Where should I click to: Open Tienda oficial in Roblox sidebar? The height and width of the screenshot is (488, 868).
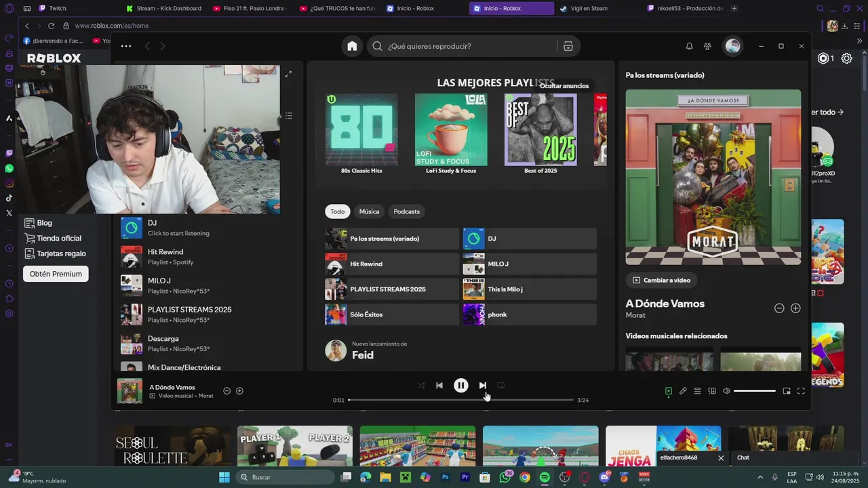[x=53, y=239]
